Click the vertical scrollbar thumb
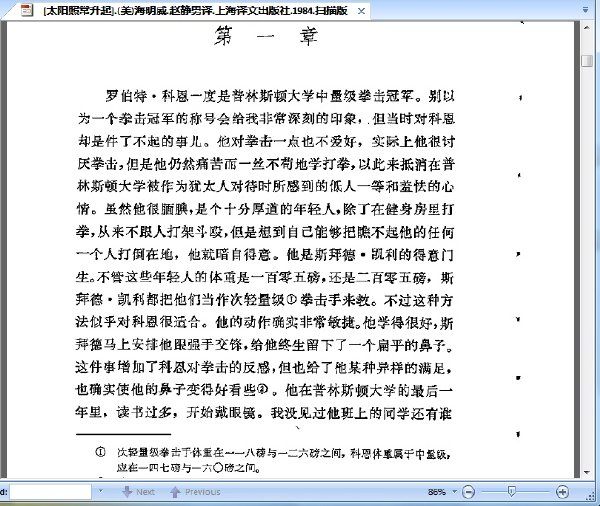 587,61
